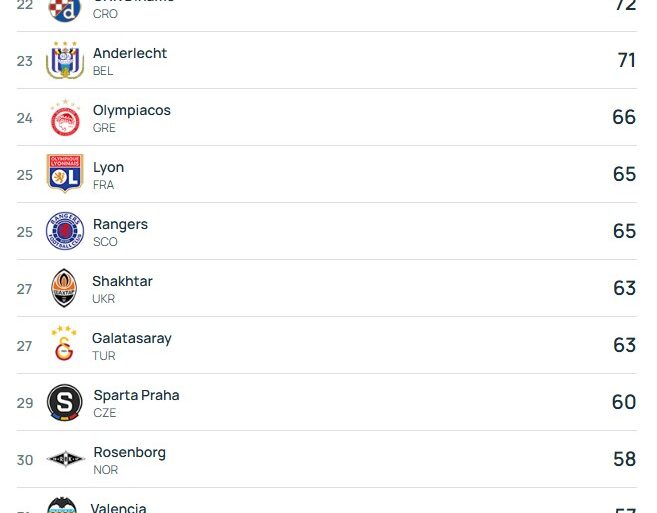Click the Shakhtar club crest
This screenshot has height=513, width=657.
coord(64,288)
